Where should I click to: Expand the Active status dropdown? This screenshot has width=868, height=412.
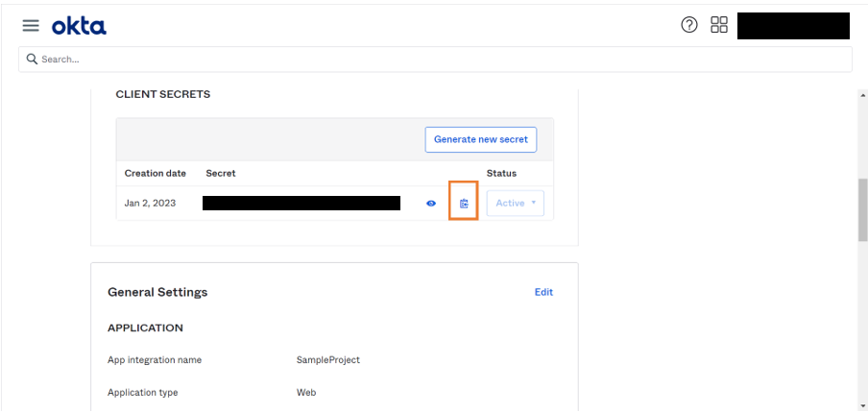[515, 204]
